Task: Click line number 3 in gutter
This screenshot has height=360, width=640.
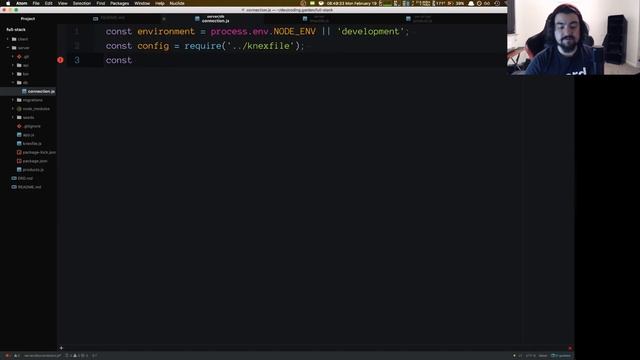Action: point(77,60)
